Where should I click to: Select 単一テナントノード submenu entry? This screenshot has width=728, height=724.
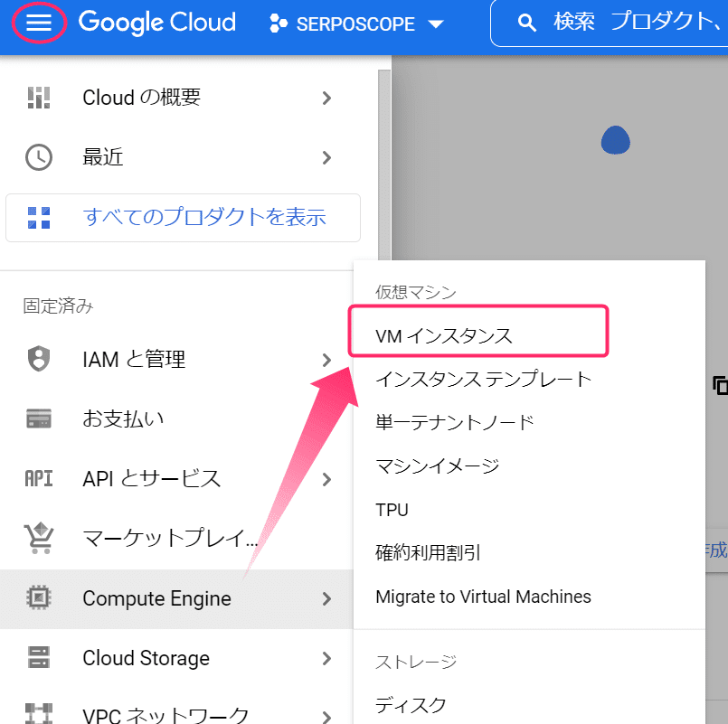tap(529, 422)
